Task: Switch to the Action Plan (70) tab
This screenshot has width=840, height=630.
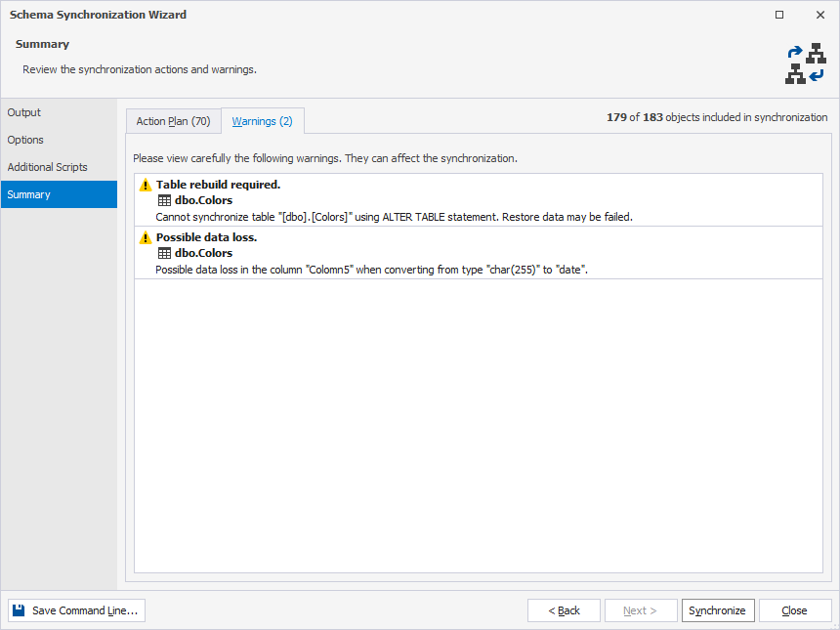Action: pyautogui.click(x=173, y=121)
